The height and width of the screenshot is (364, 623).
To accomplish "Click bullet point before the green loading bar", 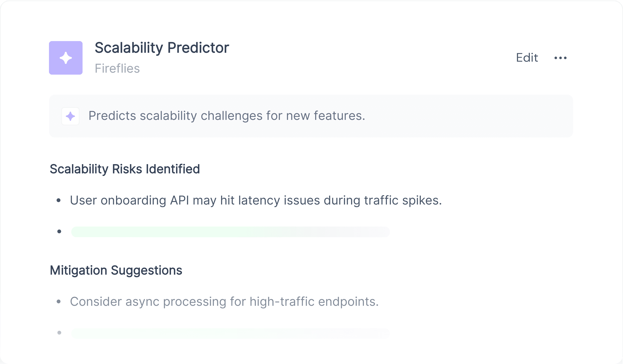I will coord(59,232).
